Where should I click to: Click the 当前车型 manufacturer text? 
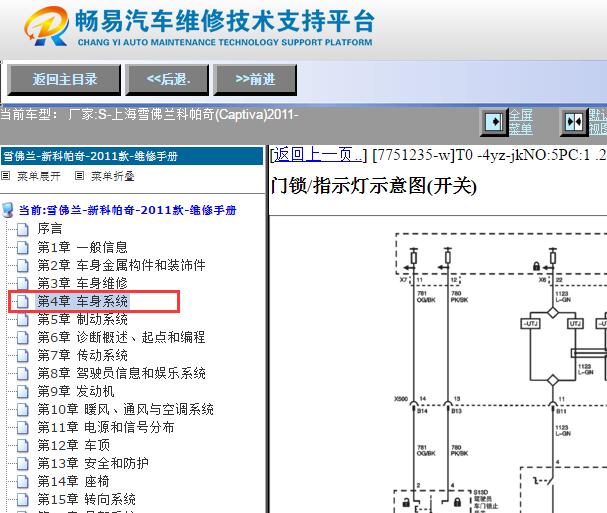pyautogui.click(x=149, y=115)
